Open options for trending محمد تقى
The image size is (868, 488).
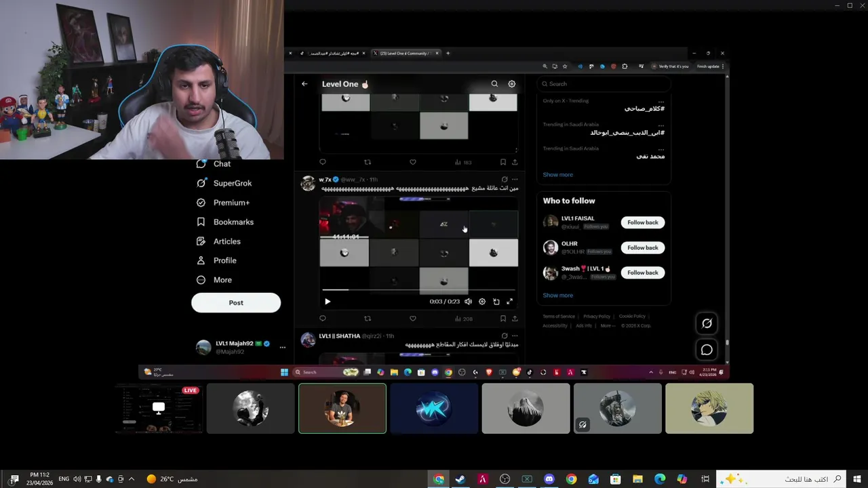pyautogui.click(x=661, y=148)
